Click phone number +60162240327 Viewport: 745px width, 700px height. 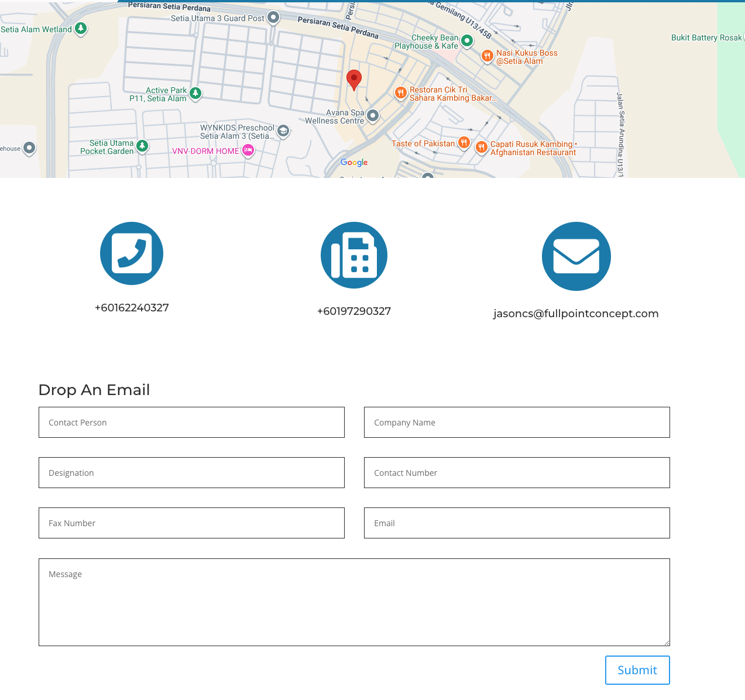(132, 308)
